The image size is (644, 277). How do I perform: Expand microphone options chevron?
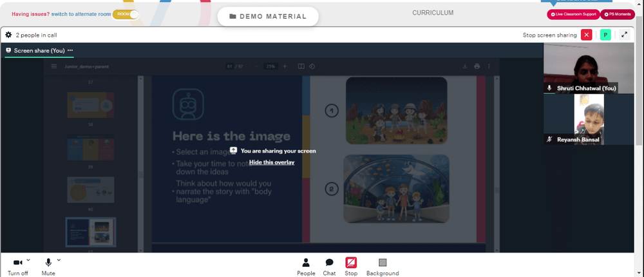pyautogui.click(x=59, y=260)
